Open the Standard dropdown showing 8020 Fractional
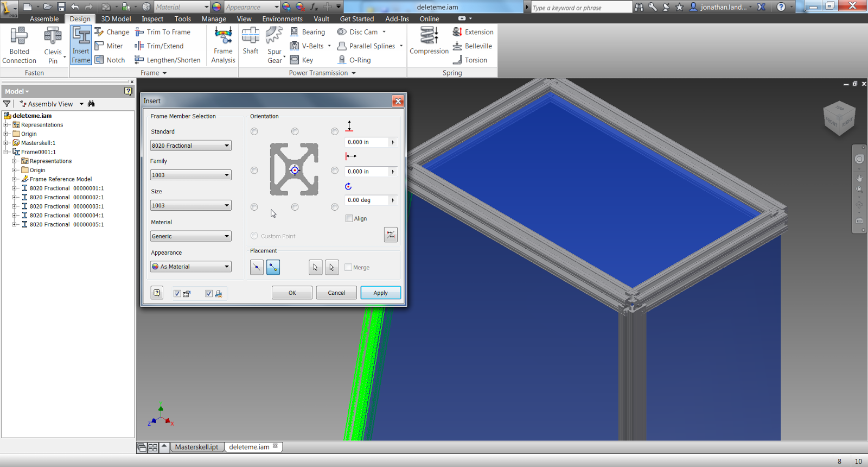Image resolution: width=868 pixels, height=467 pixels. pos(191,146)
